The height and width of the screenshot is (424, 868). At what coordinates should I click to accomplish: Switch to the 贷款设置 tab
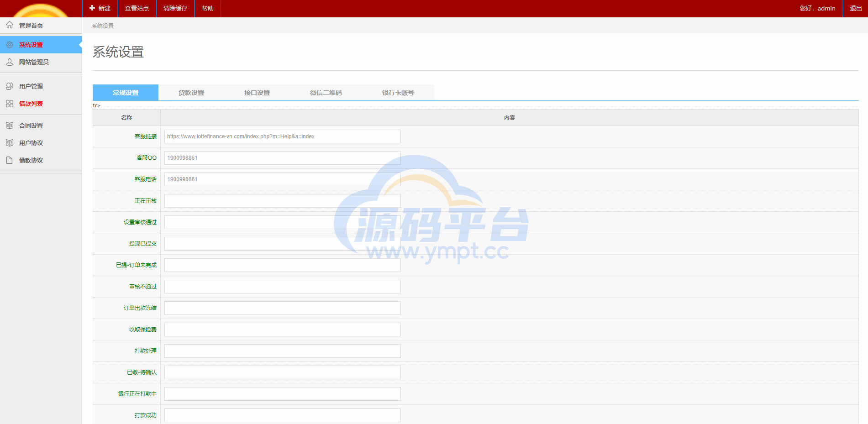pos(191,93)
